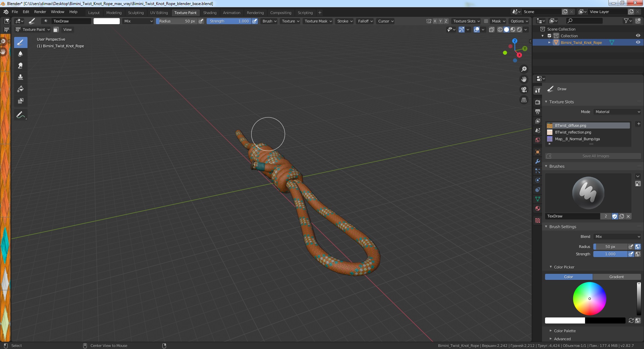The width and height of the screenshot is (644, 349).
Task: Open the Texture Mask dropdown
Action: pos(318,21)
